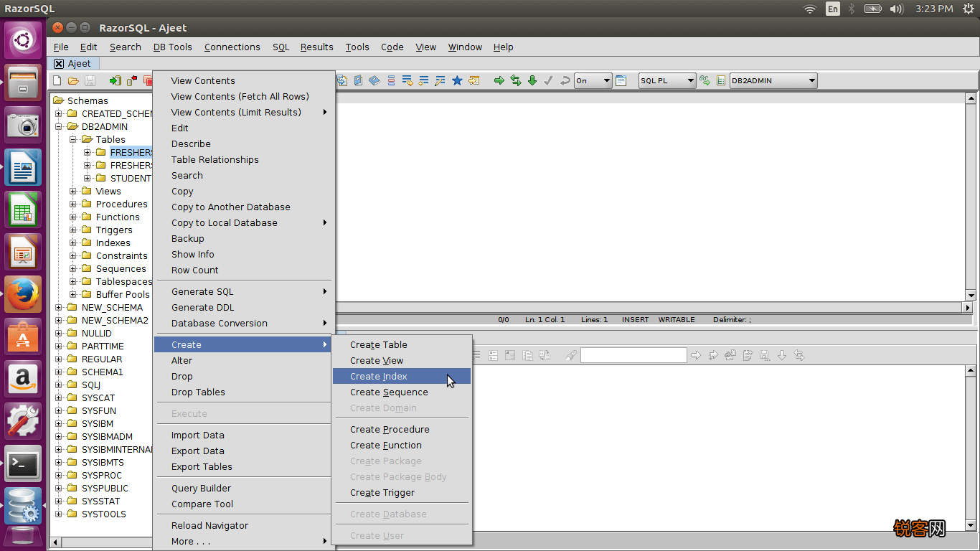Click the green down-arrow execute icon

(x=532, y=81)
